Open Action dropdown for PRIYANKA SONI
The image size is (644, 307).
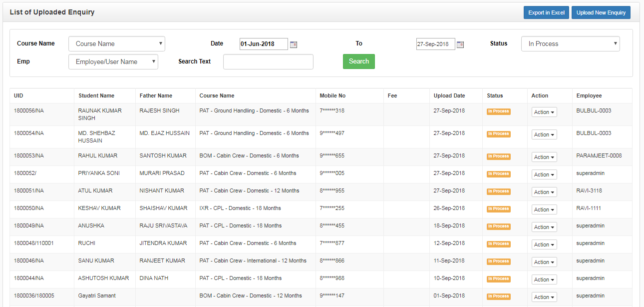point(544,174)
